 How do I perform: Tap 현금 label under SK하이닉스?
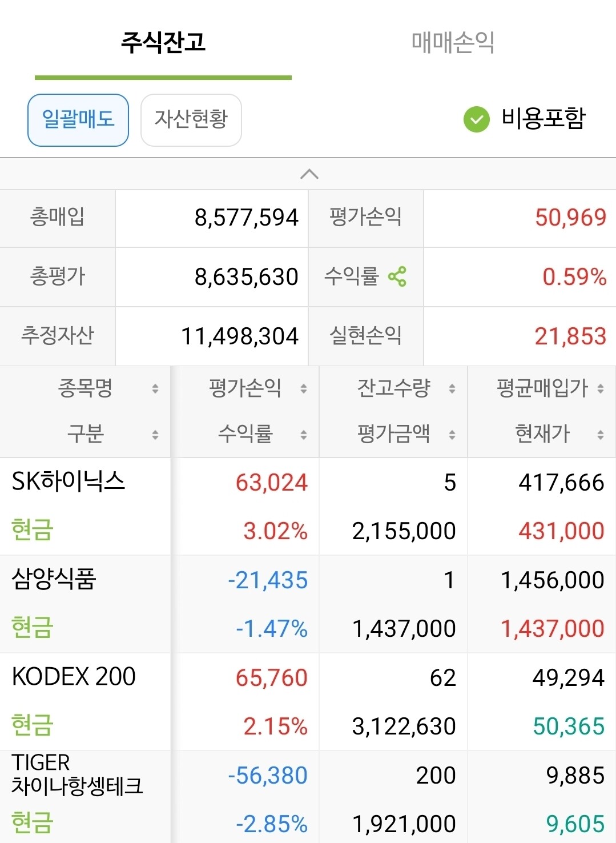[x=32, y=529]
